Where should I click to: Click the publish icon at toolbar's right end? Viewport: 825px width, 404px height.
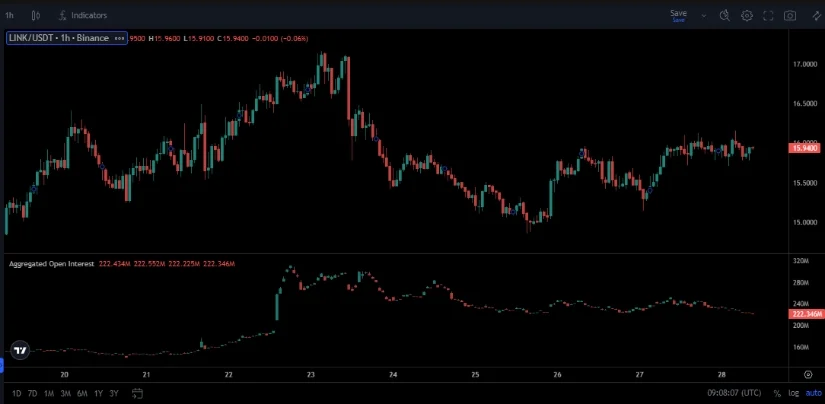(817, 16)
